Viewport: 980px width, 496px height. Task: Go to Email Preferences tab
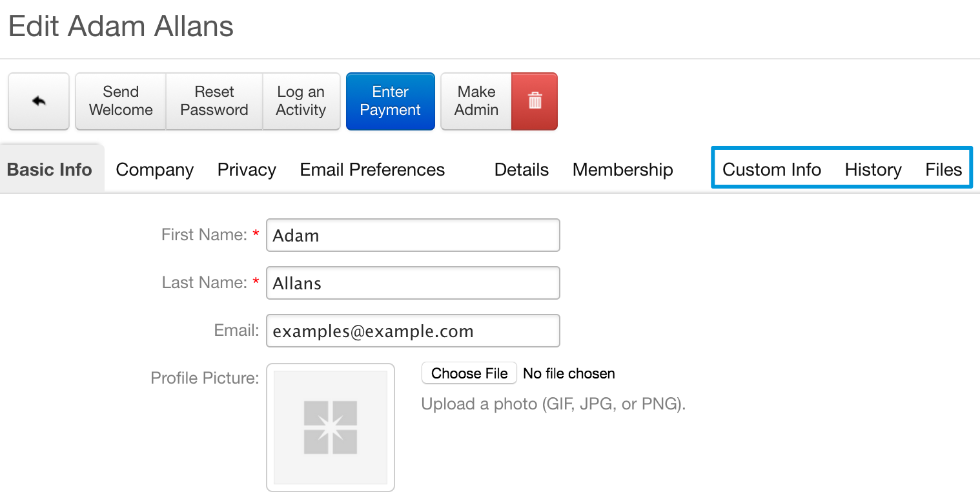373,170
